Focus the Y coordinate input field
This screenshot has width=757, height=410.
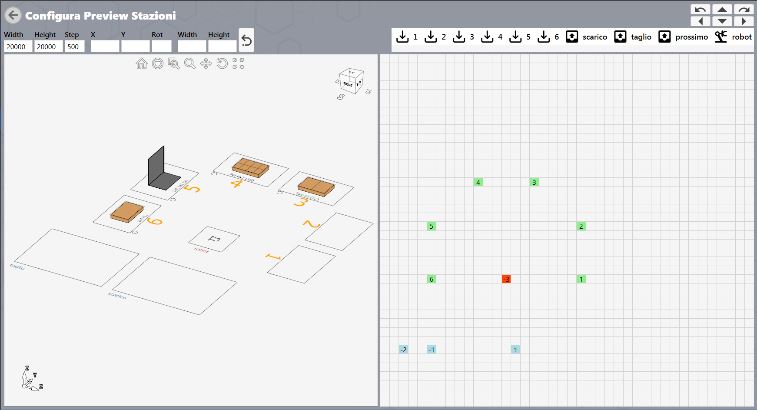point(135,46)
